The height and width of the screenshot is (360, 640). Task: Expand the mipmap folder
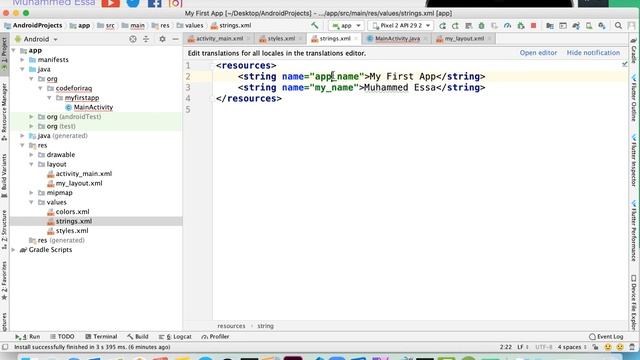click(x=32, y=193)
